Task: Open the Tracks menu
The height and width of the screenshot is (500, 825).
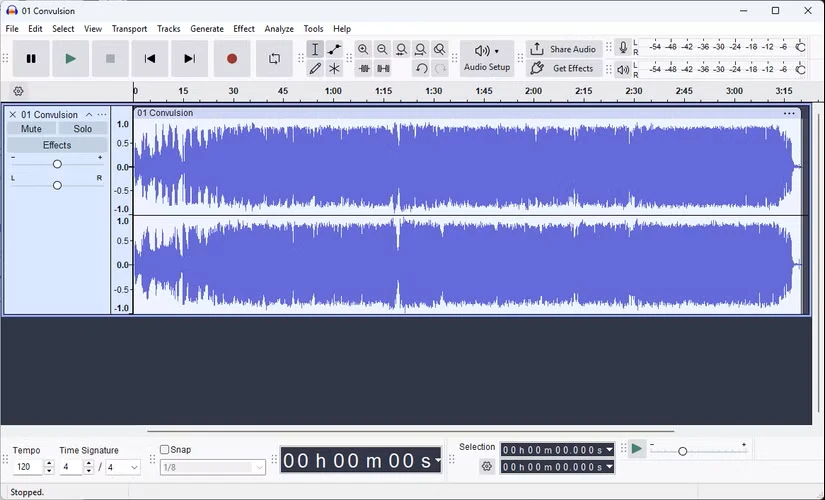Action: (168, 29)
